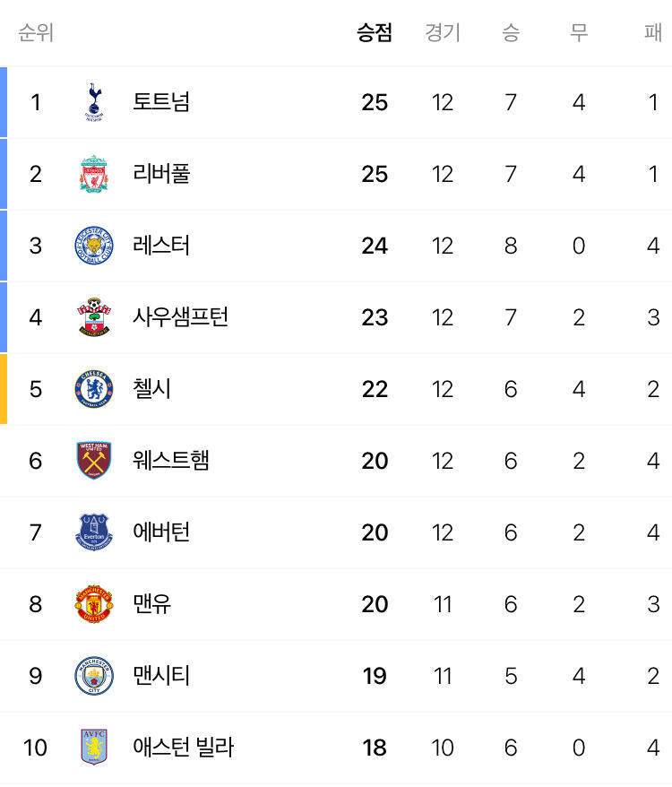Click the Chelsea club crest icon
The width and height of the screenshot is (672, 787).
point(94,389)
